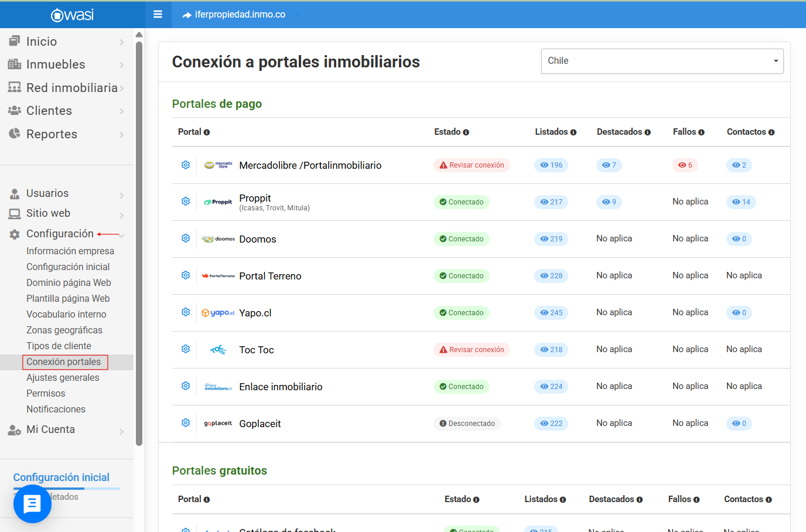View 196 listados for Mercadolibre
Image resolution: width=806 pixels, height=532 pixels.
coord(551,165)
